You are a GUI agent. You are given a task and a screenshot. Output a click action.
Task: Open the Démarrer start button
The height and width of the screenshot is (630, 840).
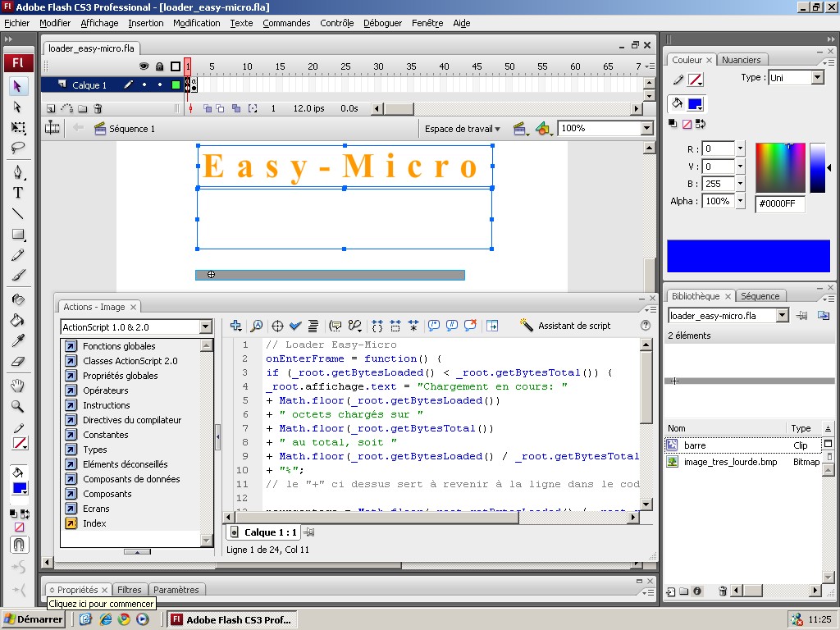(33, 619)
